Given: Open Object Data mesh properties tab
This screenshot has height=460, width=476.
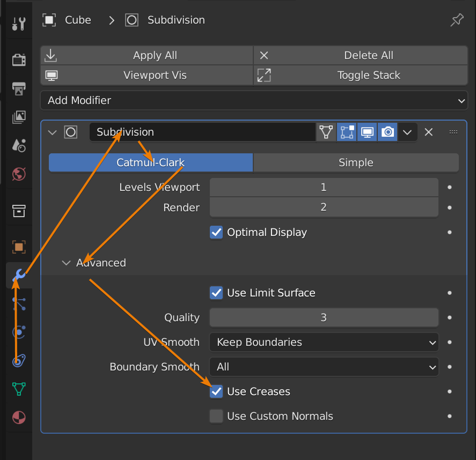Looking at the screenshot, I should (x=19, y=389).
